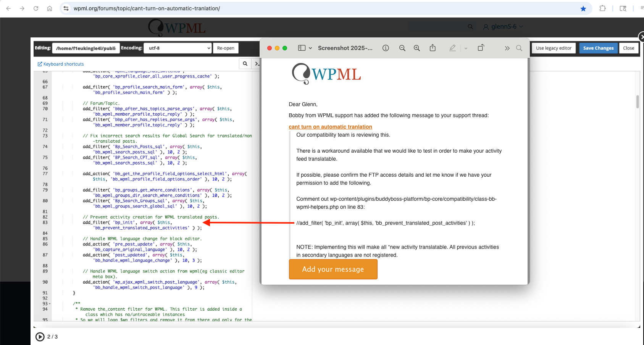644x345 pixels.
Task: Click 'Dear Glenn,' greeting text
Action: pyautogui.click(x=303, y=104)
